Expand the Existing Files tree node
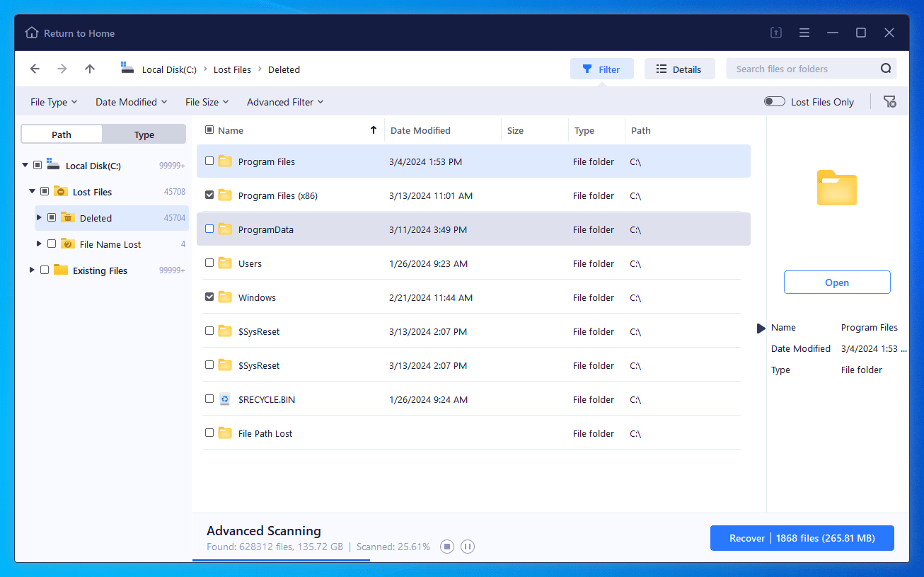The width and height of the screenshot is (924, 577). 32,270
